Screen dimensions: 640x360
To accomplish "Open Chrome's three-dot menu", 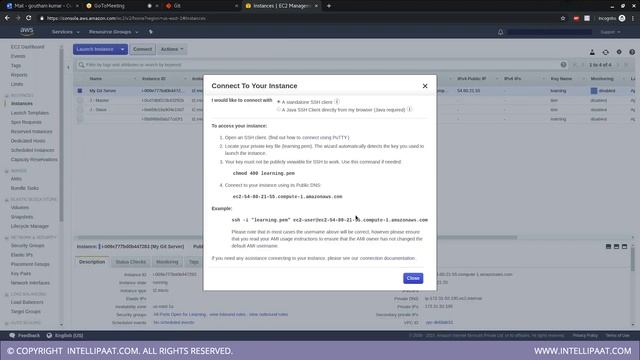I will pyautogui.click(x=633, y=18).
